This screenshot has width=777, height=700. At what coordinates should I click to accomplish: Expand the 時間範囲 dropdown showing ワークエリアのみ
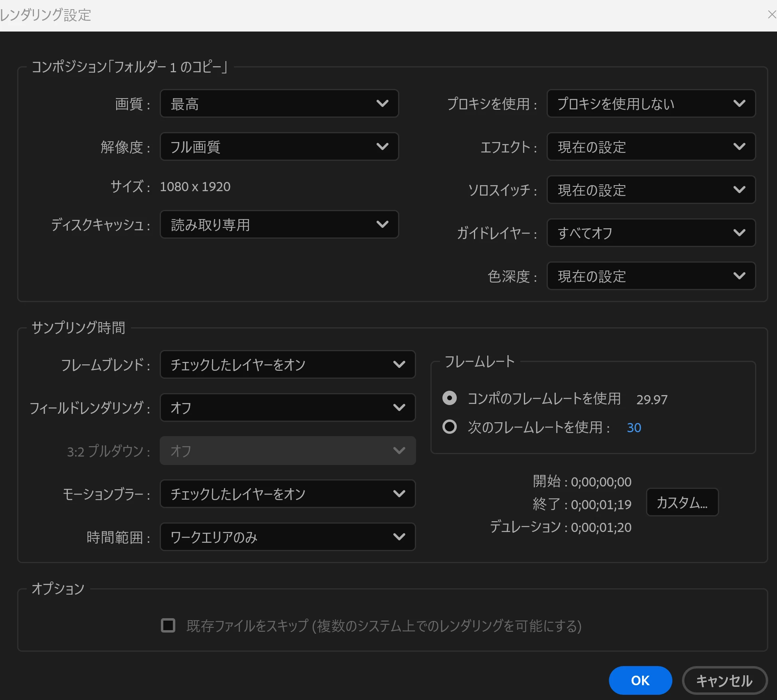pos(287,537)
